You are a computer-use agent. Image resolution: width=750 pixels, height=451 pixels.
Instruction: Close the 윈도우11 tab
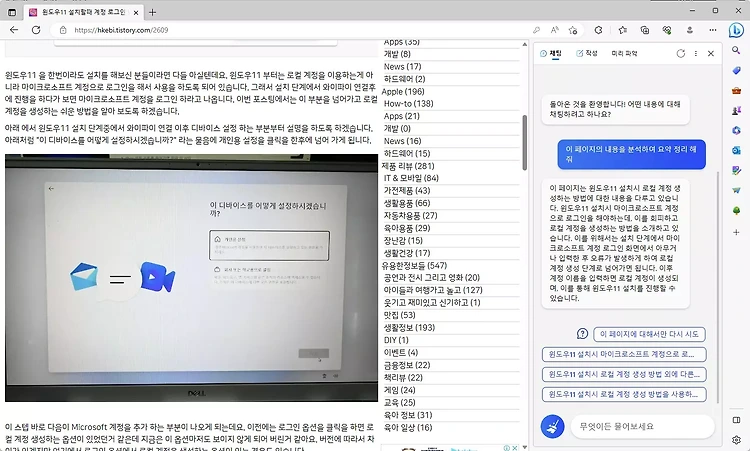136,12
